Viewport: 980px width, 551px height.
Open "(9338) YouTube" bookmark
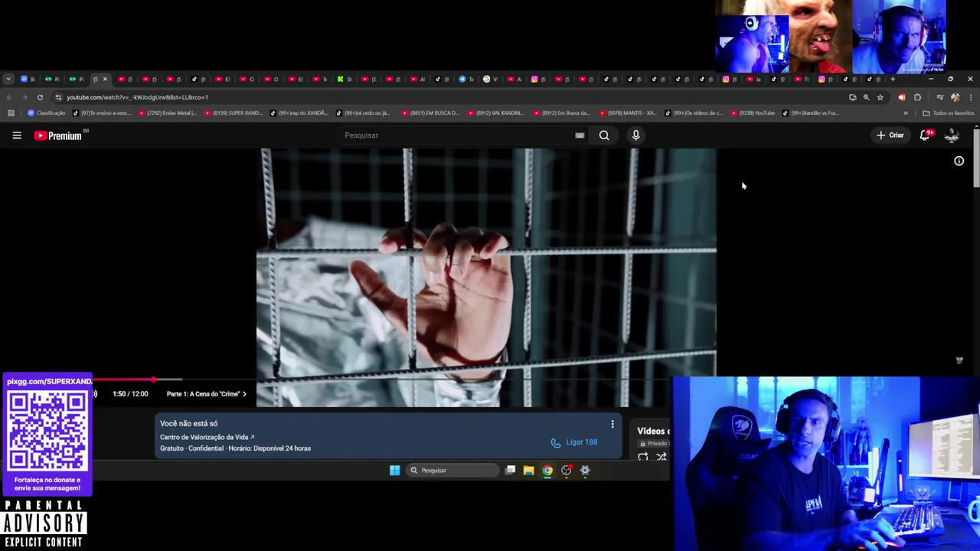pos(753,113)
